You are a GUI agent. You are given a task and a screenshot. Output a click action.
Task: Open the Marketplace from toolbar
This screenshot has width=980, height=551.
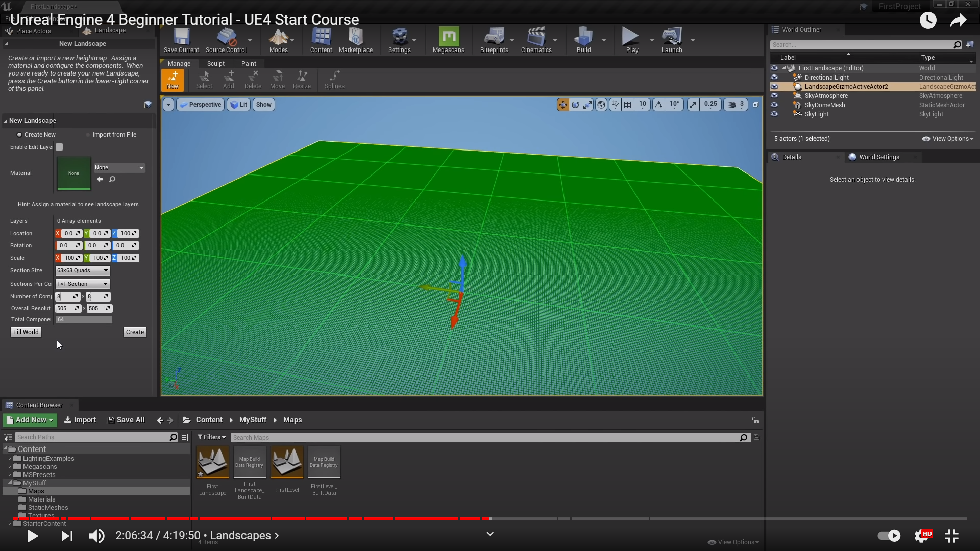pos(355,40)
